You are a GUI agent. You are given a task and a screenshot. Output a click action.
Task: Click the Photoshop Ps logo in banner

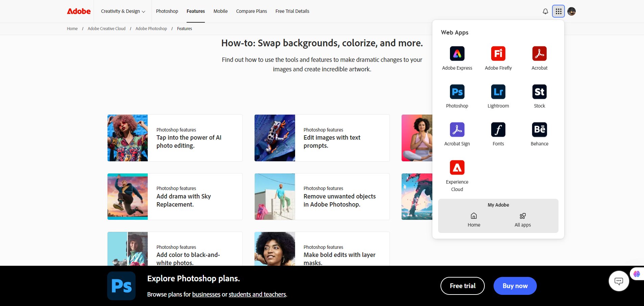click(x=121, y=286)
